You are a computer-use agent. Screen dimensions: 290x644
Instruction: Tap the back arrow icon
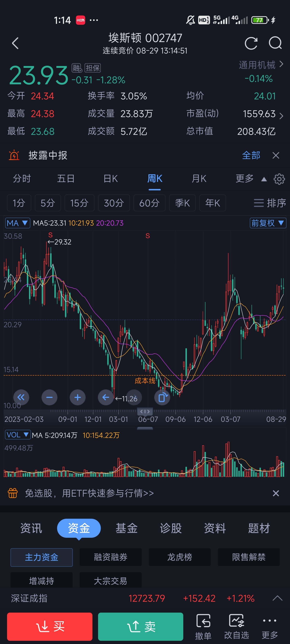15,43
